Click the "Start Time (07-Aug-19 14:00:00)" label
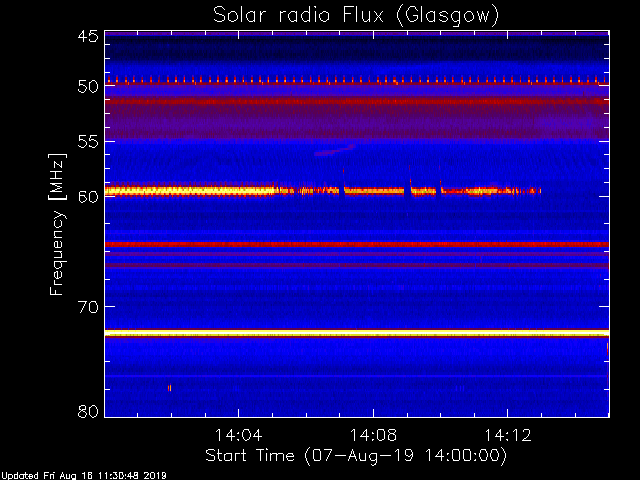The image size is (640, 480). [x=356, y=456]
